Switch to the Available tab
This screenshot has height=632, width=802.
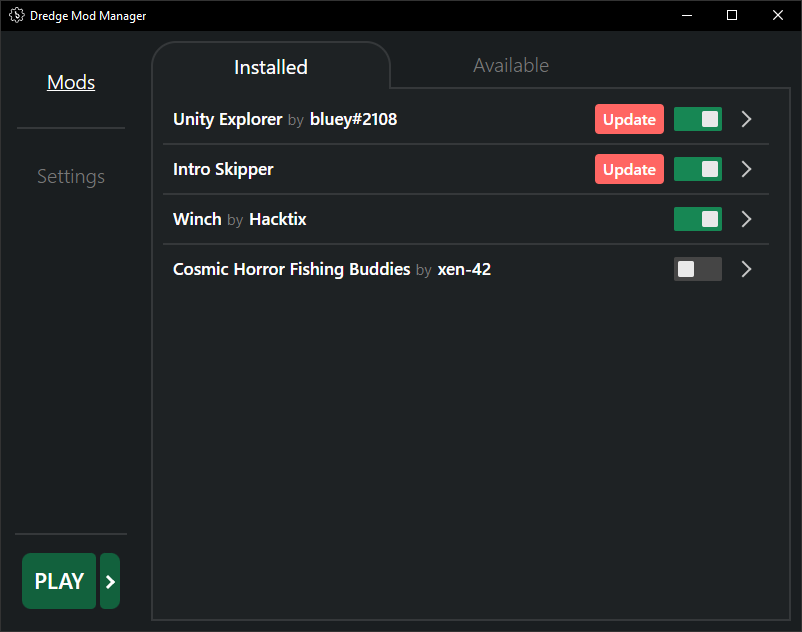(x=510, y=65)
